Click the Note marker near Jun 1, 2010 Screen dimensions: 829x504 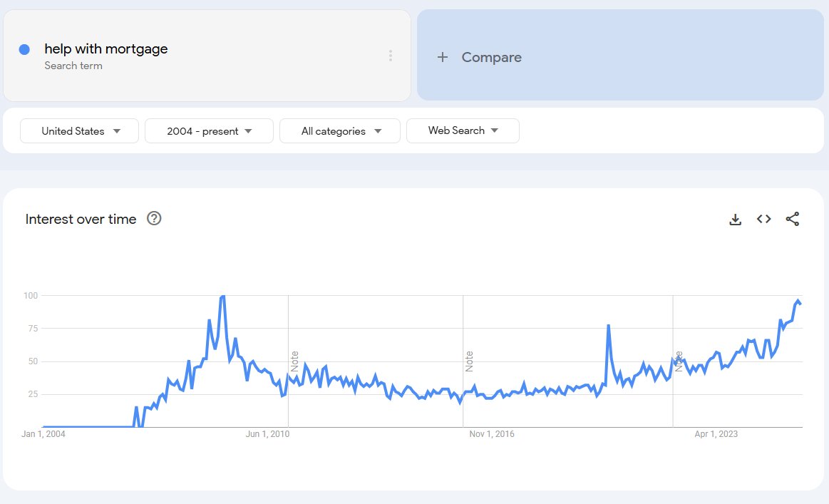point(294,361)
